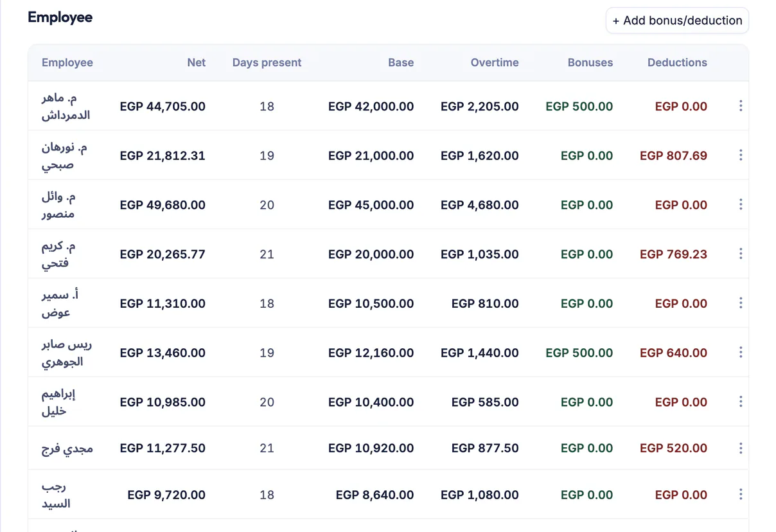Open row menu for مجدي فرج
776x532 pixels.
click(741, 448)
